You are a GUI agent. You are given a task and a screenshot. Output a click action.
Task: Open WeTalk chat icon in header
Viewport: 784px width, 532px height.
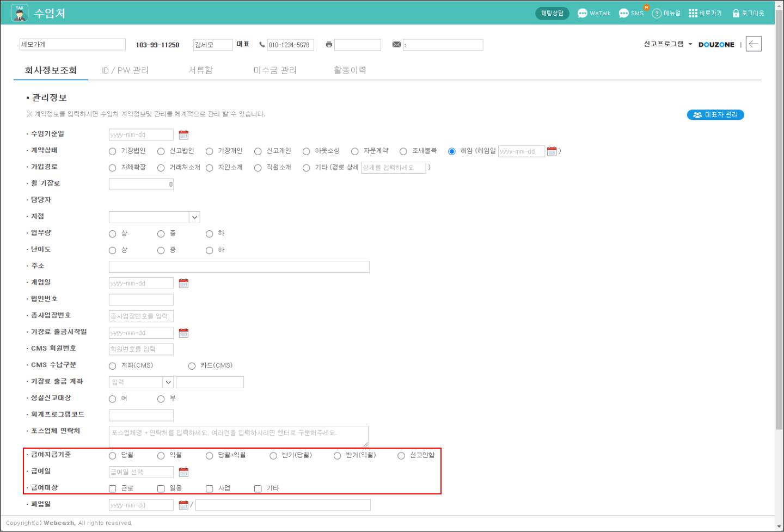coord(583,13)
